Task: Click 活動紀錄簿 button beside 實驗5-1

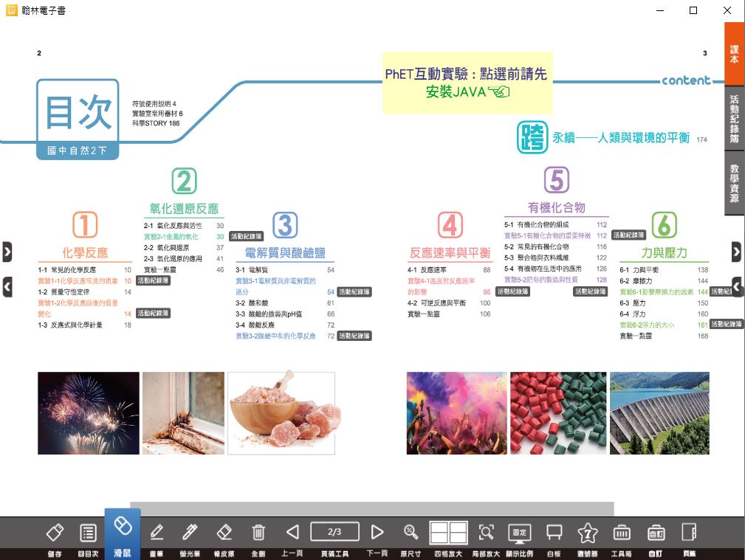Action: (628, 235)
